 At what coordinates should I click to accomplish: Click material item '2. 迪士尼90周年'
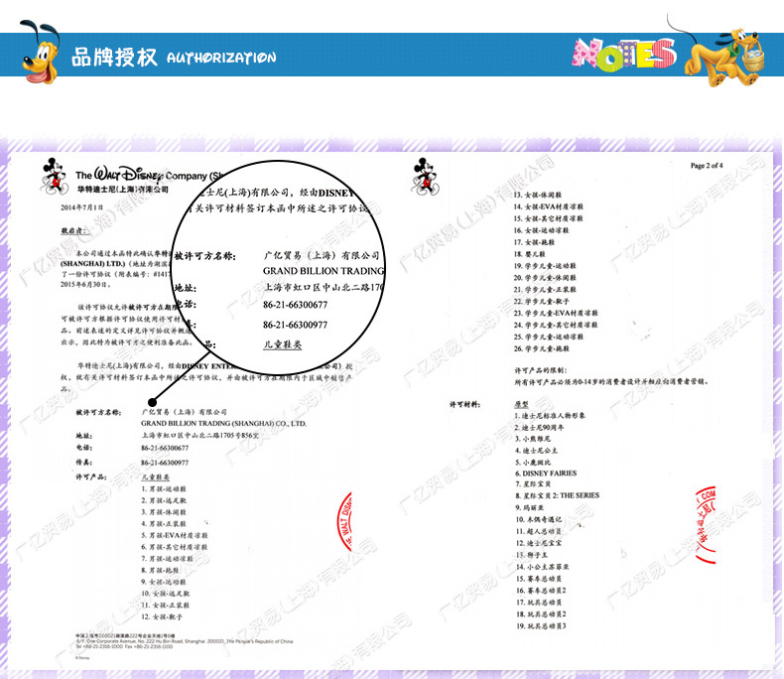(x=539, y=428)
